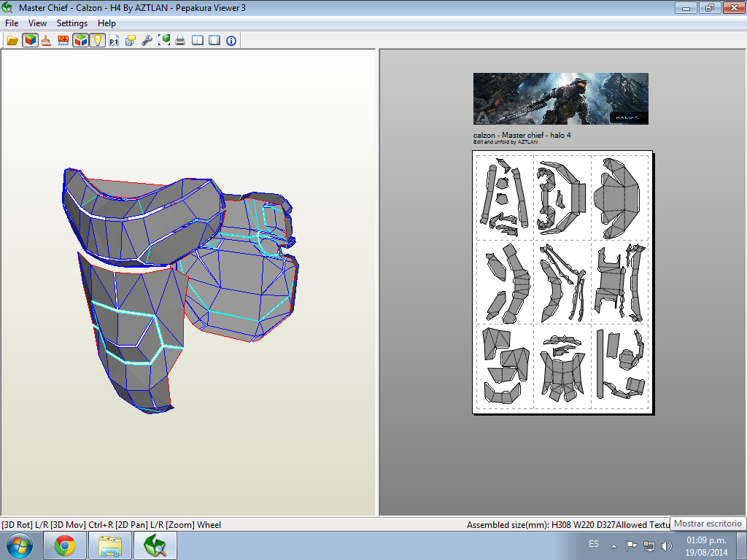Click the '[3D Rot] L/R' status bar hint
Screen dimensions: 747x560
point(24,525)
